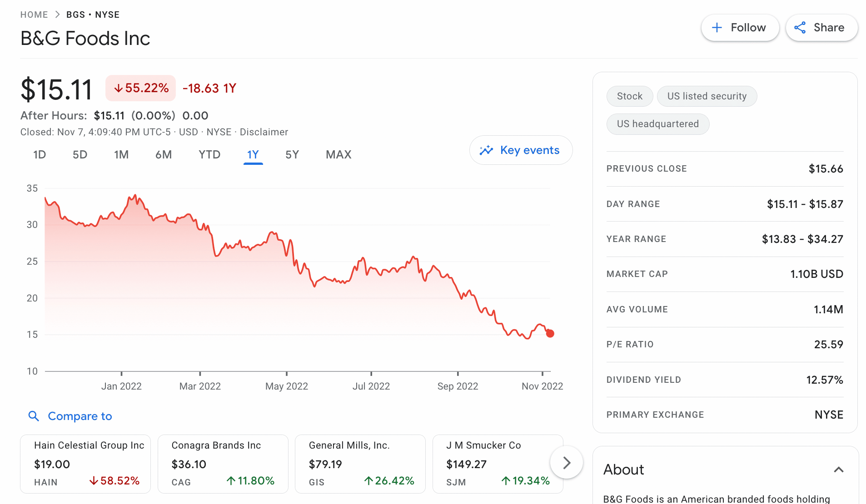The width and height of the screenshot is (866, 504).
Task: Follow B&G Foods stock
Action: (x=740, y=28)
